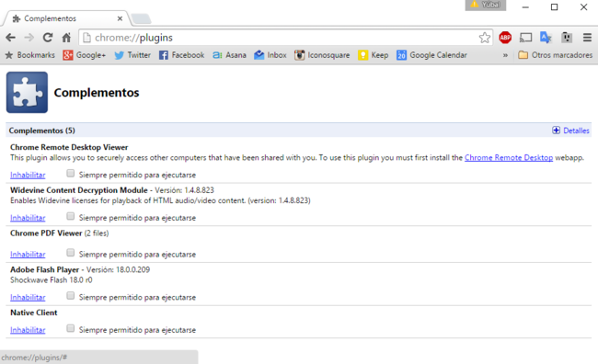The width and height of the screenshot is (598, 364).
Task: Select the Complementos tab
Action: coord(67,18)
